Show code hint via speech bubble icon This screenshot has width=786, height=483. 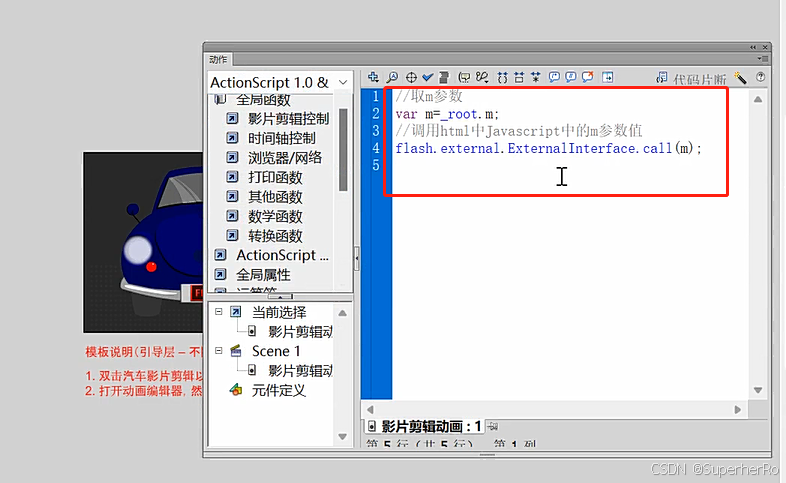click(x=465, y=77)
